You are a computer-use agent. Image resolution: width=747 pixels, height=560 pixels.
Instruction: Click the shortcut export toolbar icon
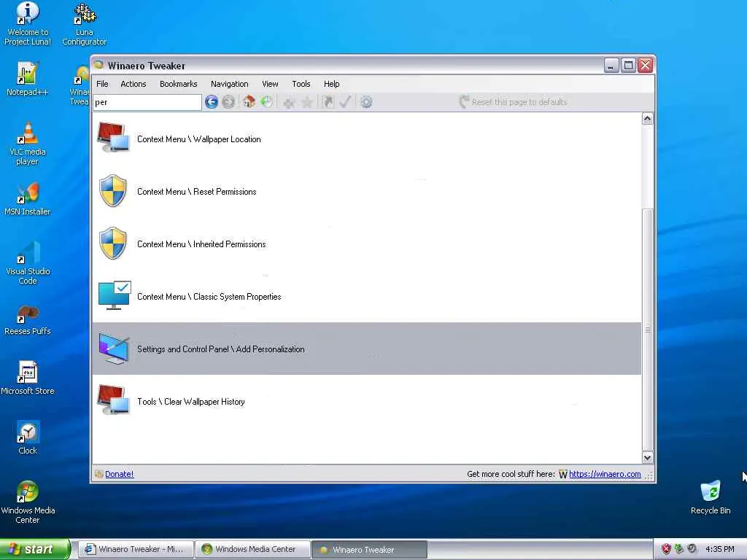point(328,102)
